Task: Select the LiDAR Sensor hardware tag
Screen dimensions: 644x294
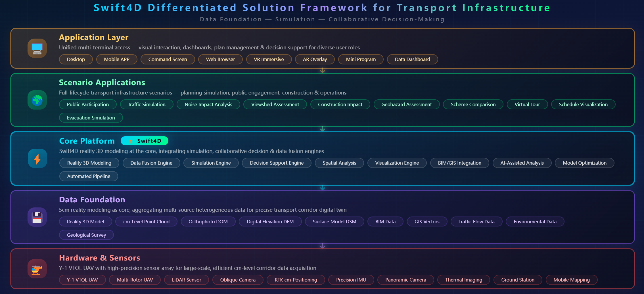Action: pos(186,280)
